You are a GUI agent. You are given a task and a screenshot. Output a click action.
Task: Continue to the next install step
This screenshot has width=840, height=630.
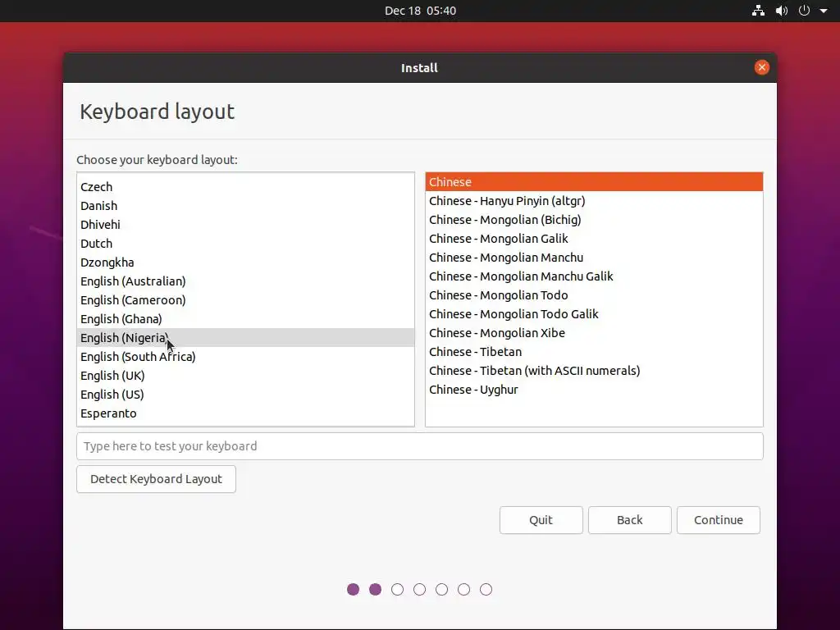pos(719,520)
